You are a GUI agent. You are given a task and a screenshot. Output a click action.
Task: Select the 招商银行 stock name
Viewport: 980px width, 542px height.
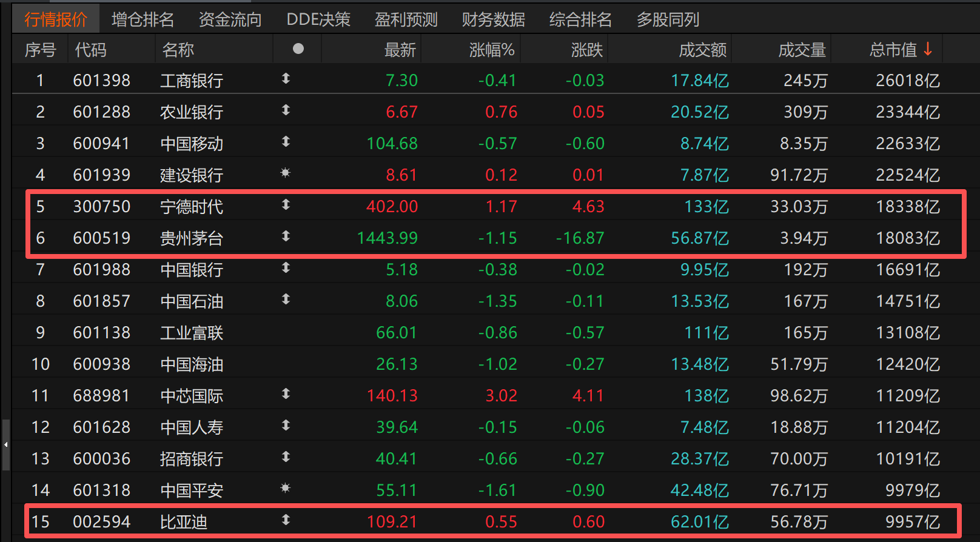(192, 459)
